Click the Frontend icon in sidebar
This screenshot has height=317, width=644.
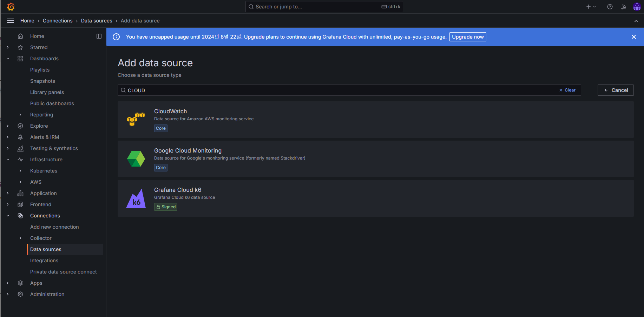click(x=20, y=204)
